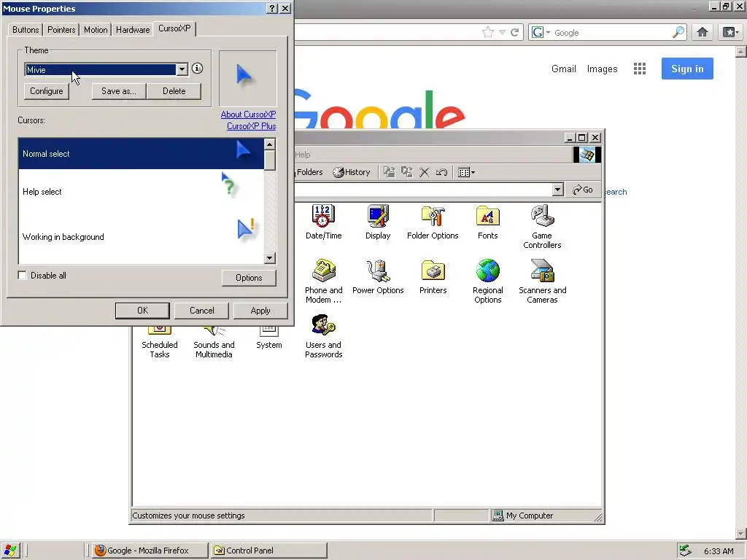This screenshot has height=560, width=747.
Task: Open the Images link on Google page
Action: (x=602, y=69)
